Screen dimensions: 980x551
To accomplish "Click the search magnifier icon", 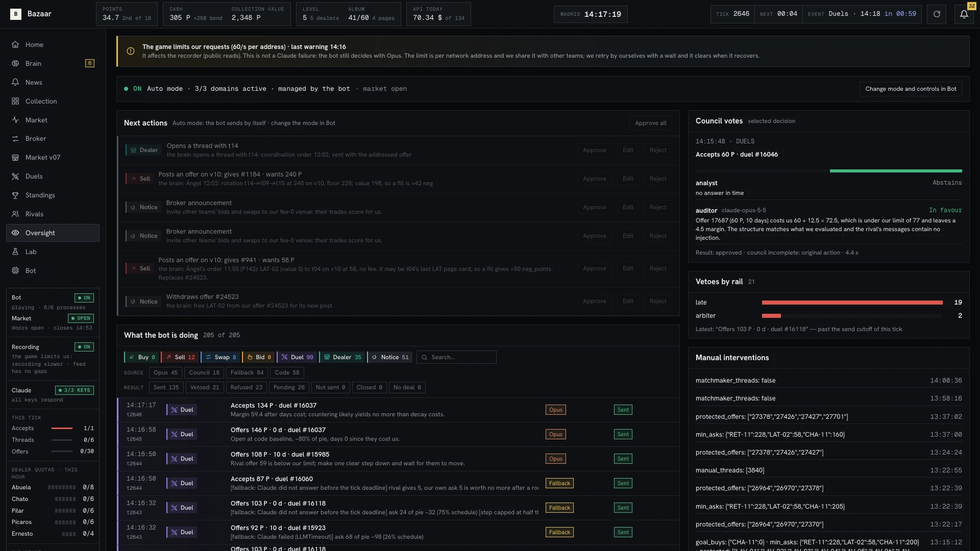I will pyautogui.click(x=424, y=357).
